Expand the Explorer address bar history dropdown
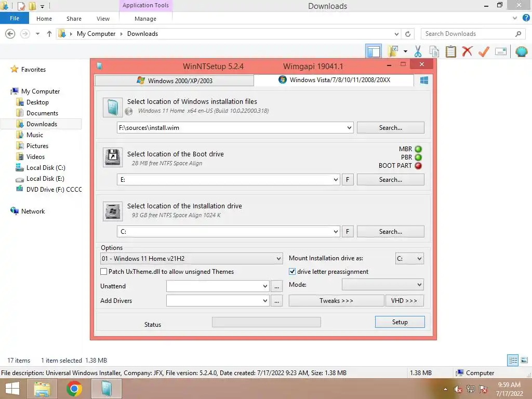The width and height of the screenshot is (532, 399). [396, 34]
